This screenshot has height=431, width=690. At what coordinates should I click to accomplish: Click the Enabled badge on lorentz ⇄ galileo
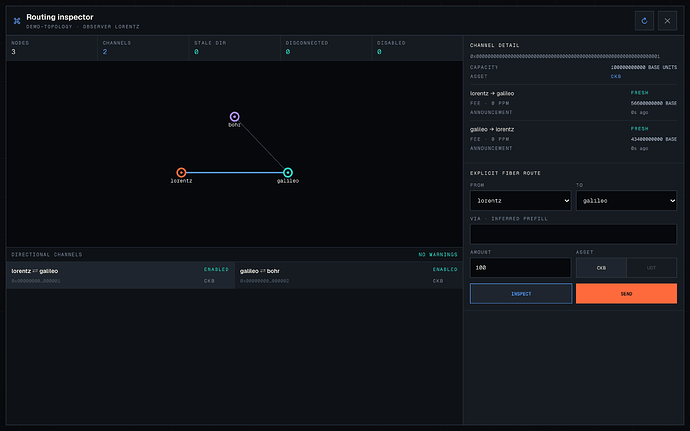[x=216, y=269]
